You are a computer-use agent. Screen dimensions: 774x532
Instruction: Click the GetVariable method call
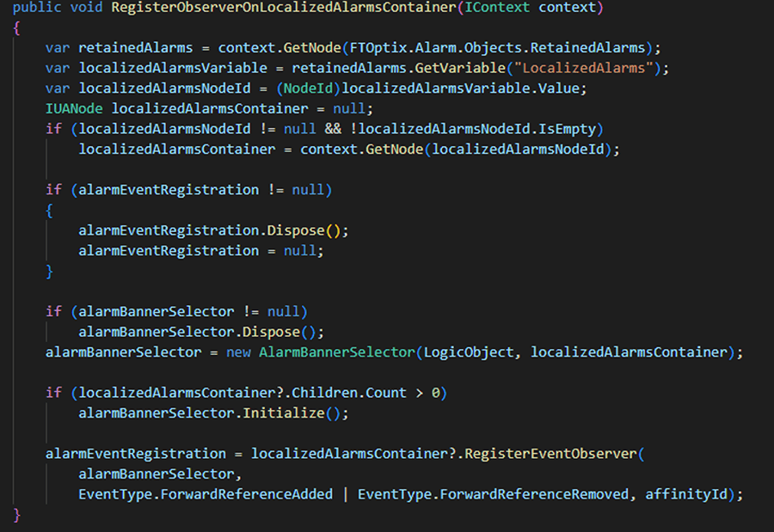(x=460, y=68)
